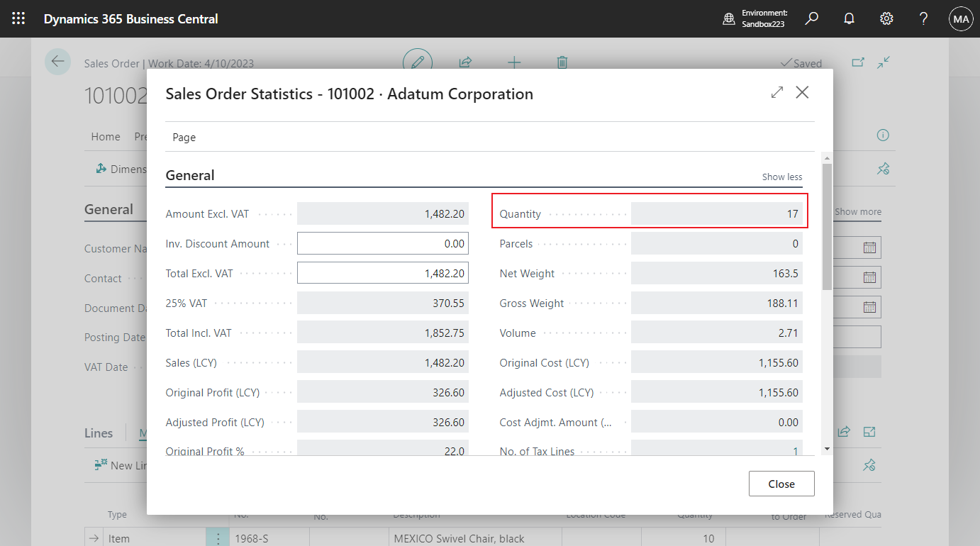Close the Sales Order Statistics dialog
The height and width of the screenshot is (546, 980).
pos(802,92)
